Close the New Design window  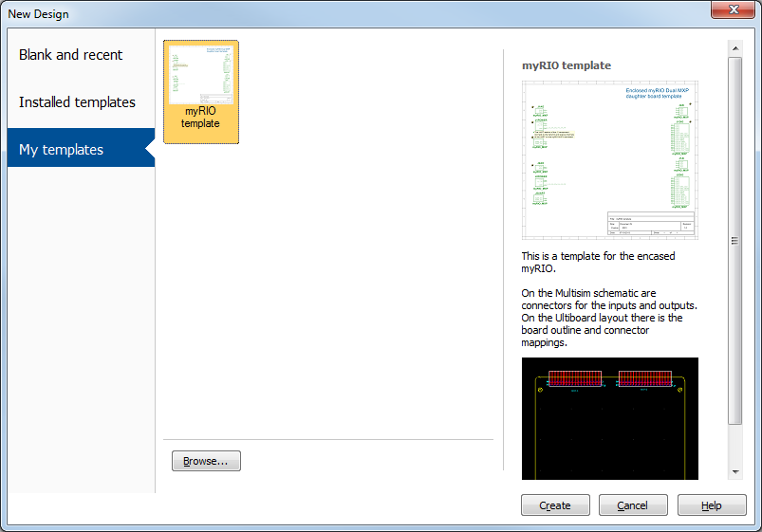tap(734, 9)
